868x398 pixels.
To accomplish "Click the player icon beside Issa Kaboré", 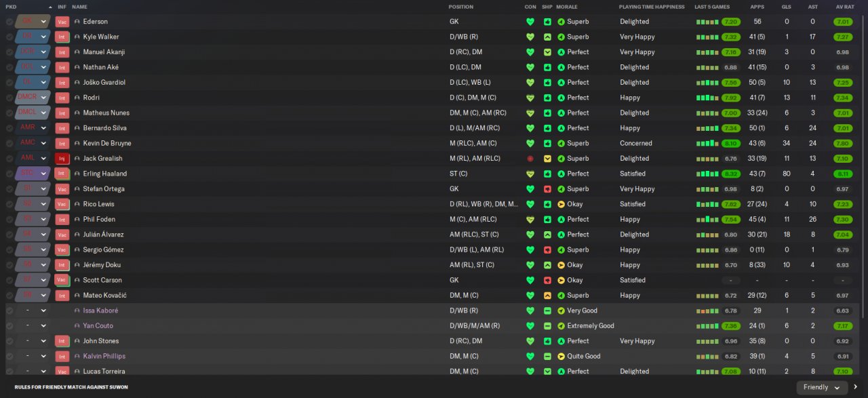I will (77, 311).
